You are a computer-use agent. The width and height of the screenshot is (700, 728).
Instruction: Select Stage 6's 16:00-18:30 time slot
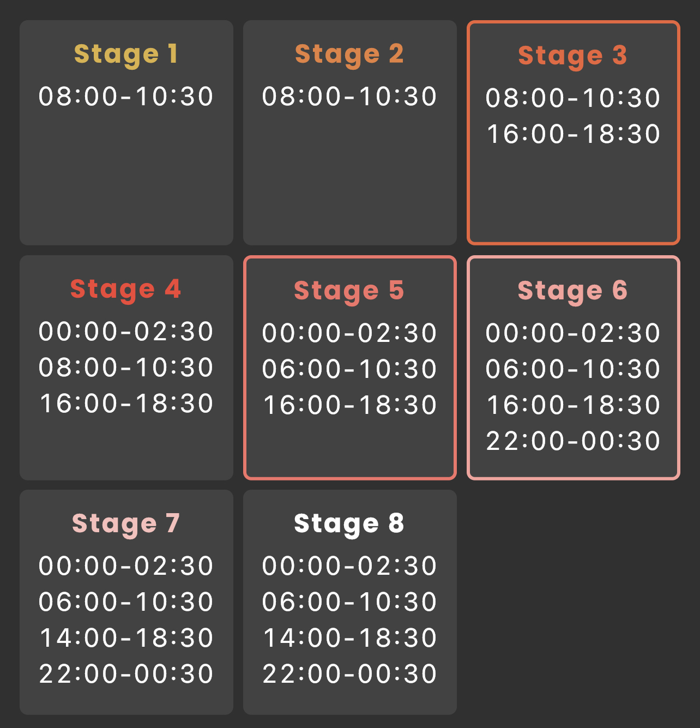[x=573, y=405]
